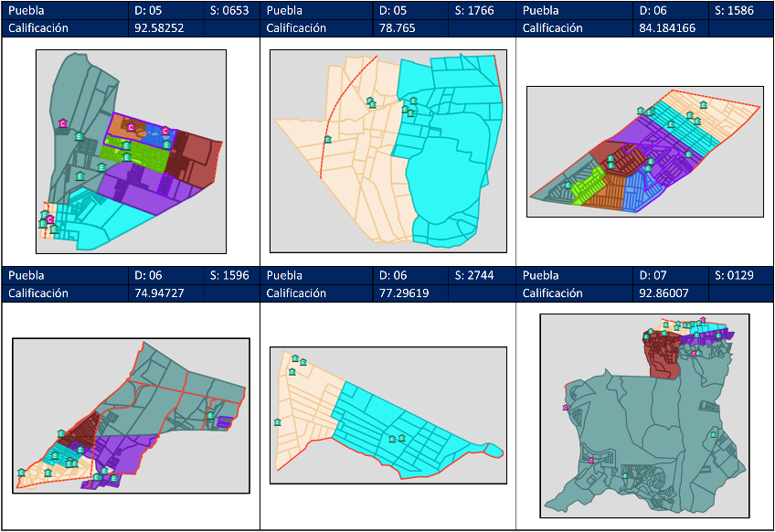775x532 pixels.
Task: Open the map thumbnail for section S: 1586
Action: (644, 152)
